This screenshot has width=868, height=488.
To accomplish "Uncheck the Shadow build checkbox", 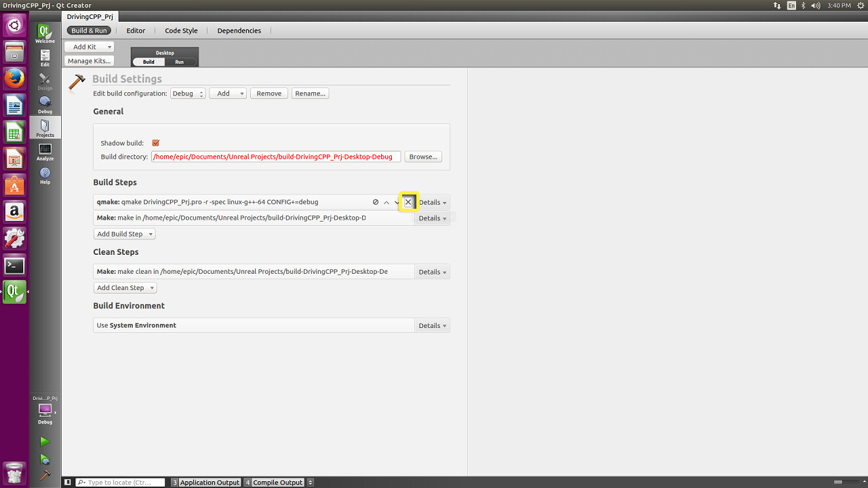I will pos(155,143).
